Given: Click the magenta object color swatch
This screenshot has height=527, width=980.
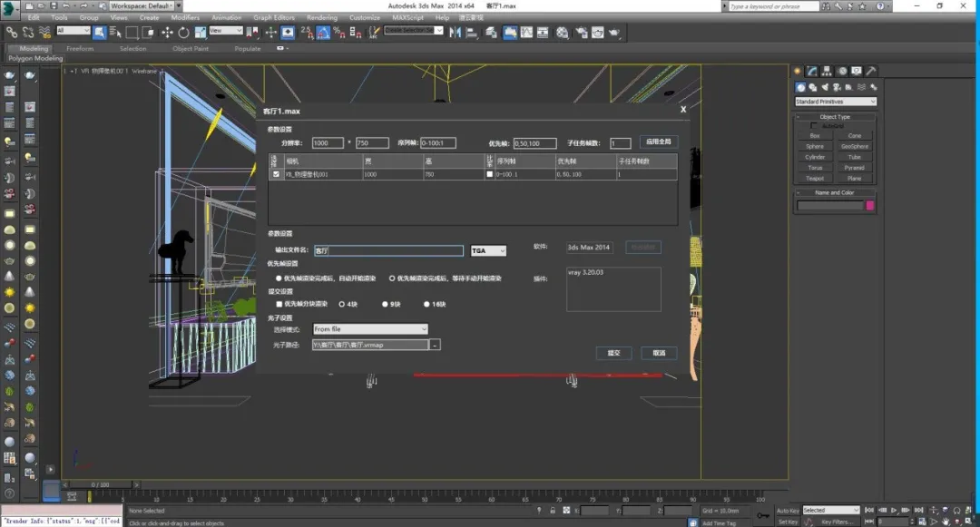Looking at the screenshot, I should click(x=869, y=206).
